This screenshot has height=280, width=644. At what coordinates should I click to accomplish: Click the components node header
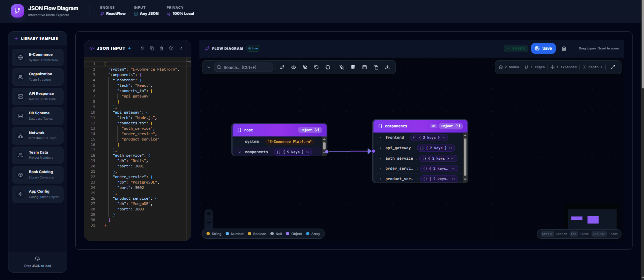click(420, 126)
